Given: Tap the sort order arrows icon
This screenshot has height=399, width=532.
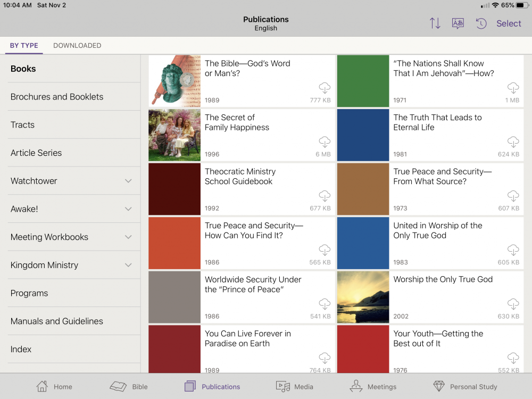Looking at the screenshot, I should [x=435, y=23].
